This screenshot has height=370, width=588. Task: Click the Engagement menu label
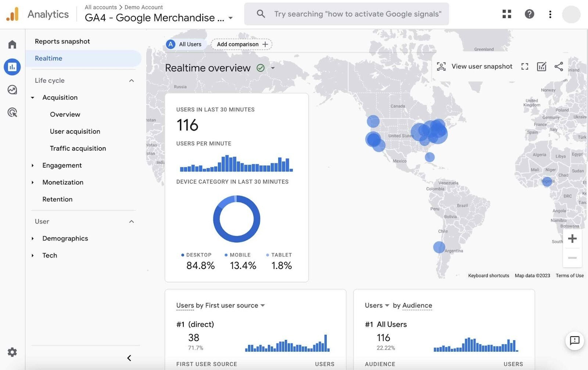(x=62, y=165)
